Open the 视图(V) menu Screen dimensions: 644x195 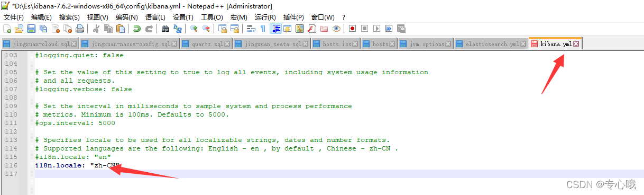click(98, 17)
